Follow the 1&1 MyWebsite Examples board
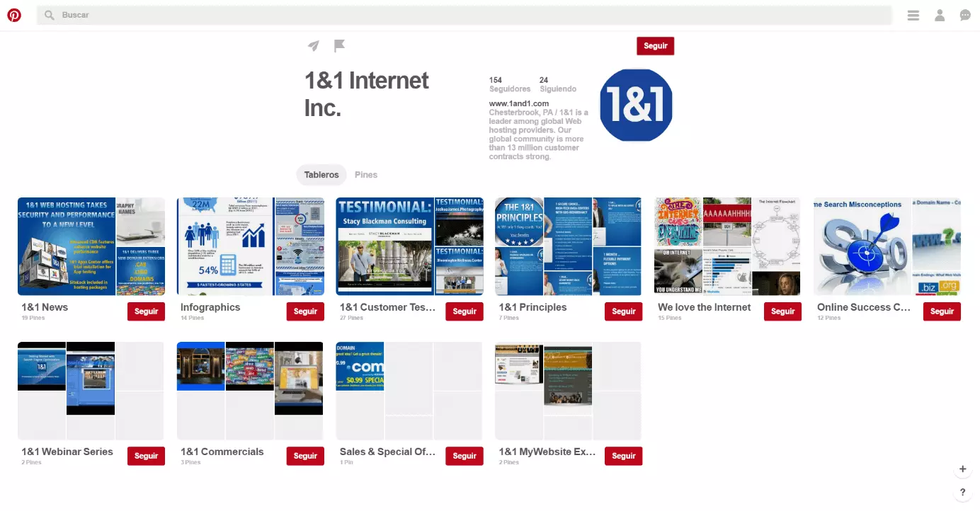 pyautogui.click(x=624, y=456)
